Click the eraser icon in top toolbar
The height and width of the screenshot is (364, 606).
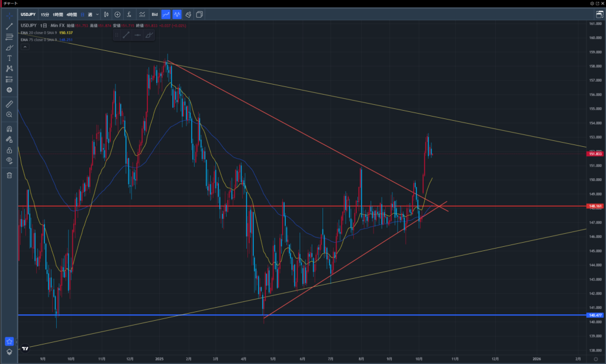188,14
